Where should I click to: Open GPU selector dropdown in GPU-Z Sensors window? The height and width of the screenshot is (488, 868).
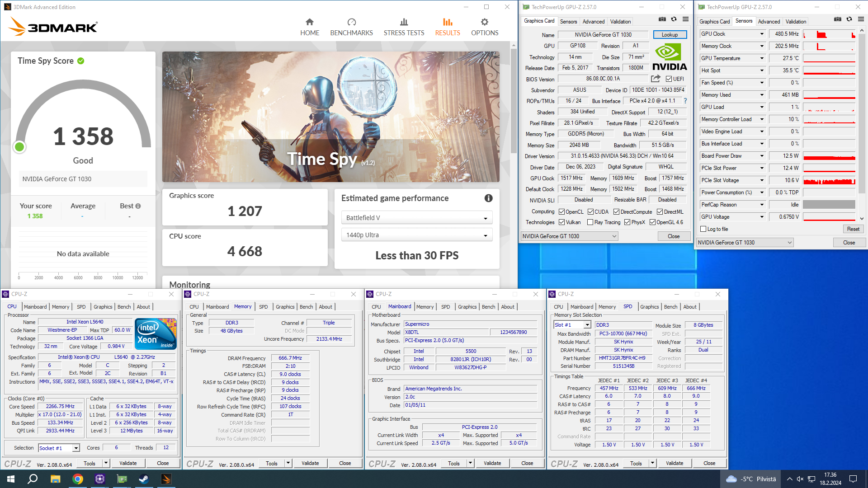[745, 243]
